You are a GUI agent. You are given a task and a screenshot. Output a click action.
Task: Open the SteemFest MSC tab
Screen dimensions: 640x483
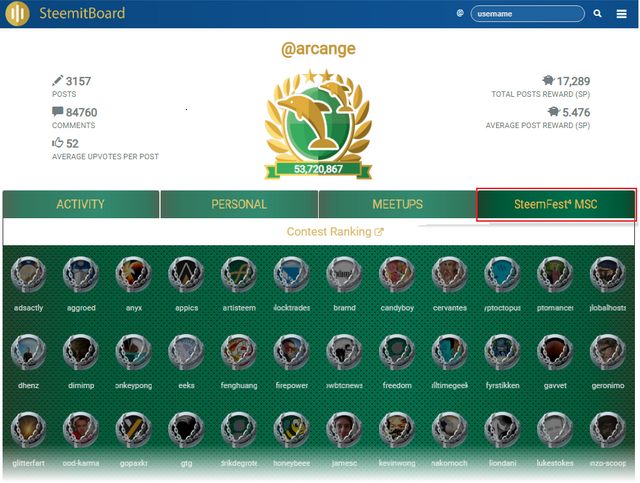(x=556, y=204)
